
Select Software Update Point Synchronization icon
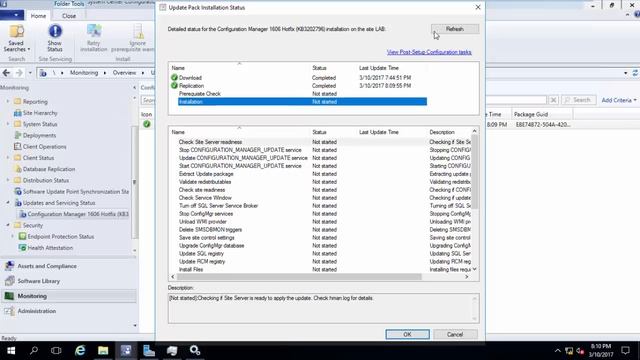[18, 191]
